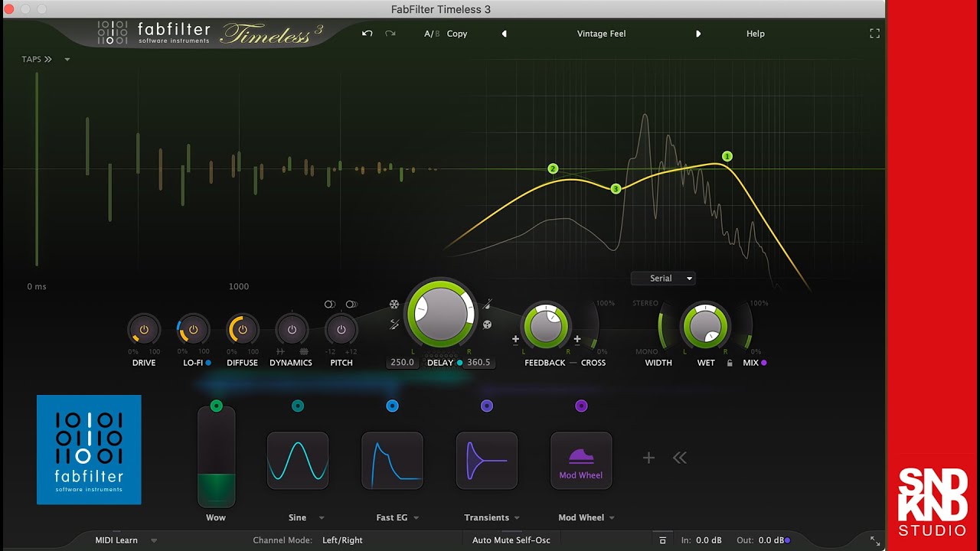The image size is (980, 551).
Task: Toggle the Lo-Fi power button
Action: coord(193,330)
